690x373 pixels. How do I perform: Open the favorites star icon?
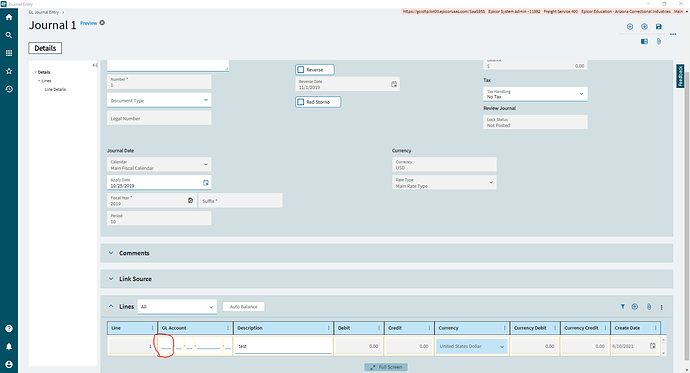(9, 71)
